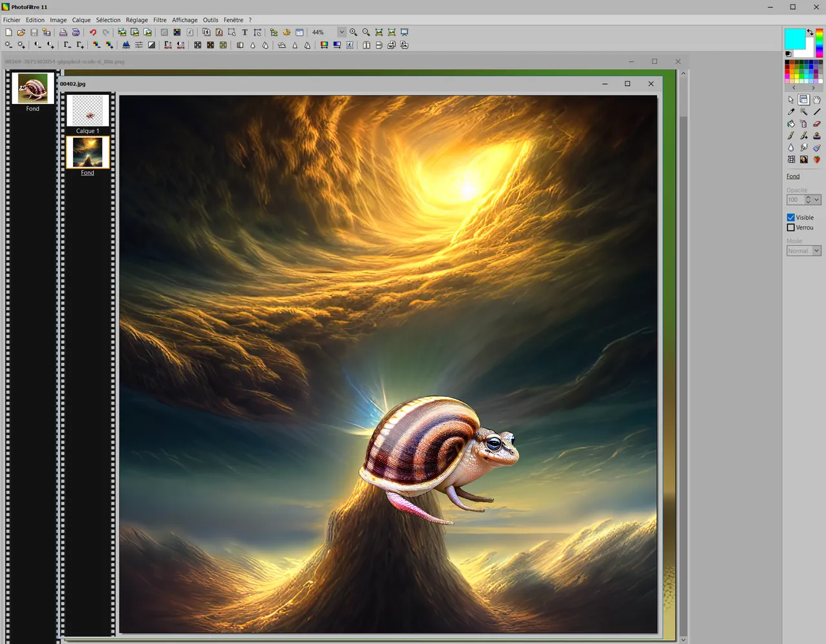Activate the Clone Stamp tool
The height and width of the screenshot is (644, 826).
(x=816, y=136)
